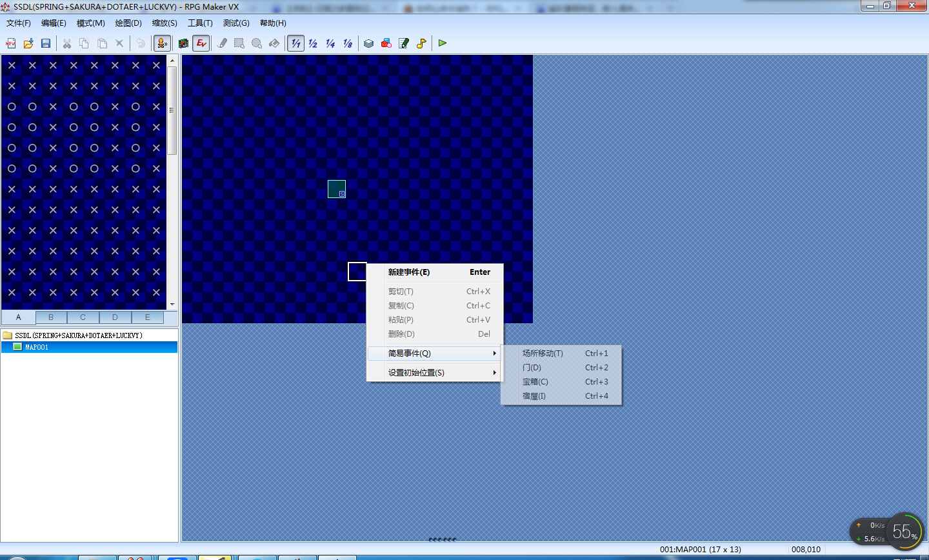Screen dimensions: 929x560
Task: Select the Flood Fill bucket tool
Action: tap(274, 43)
